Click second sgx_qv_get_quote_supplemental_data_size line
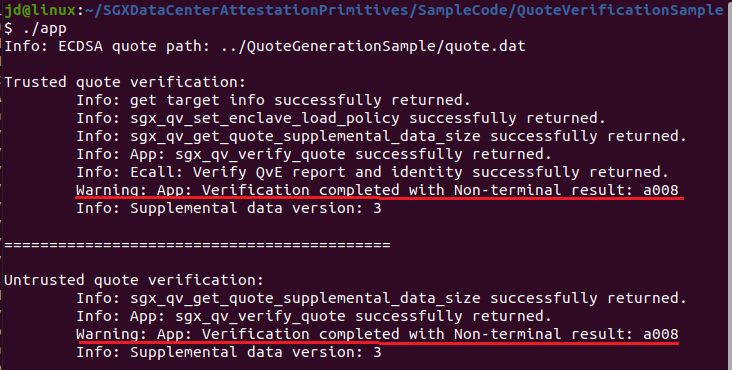 381,298
